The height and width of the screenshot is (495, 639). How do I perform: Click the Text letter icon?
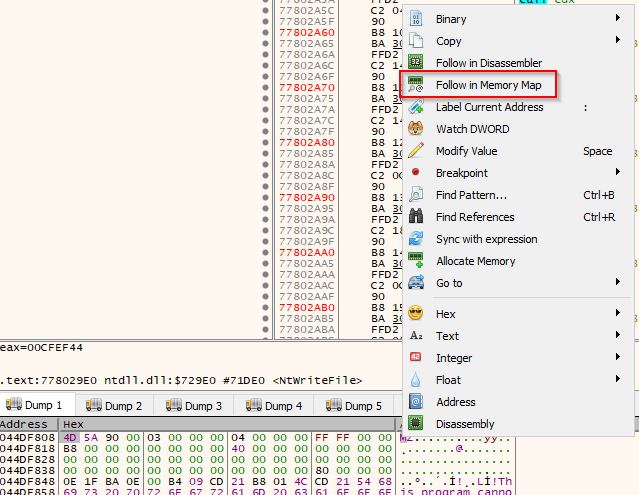pyautogui.click(x=416, y=336)
